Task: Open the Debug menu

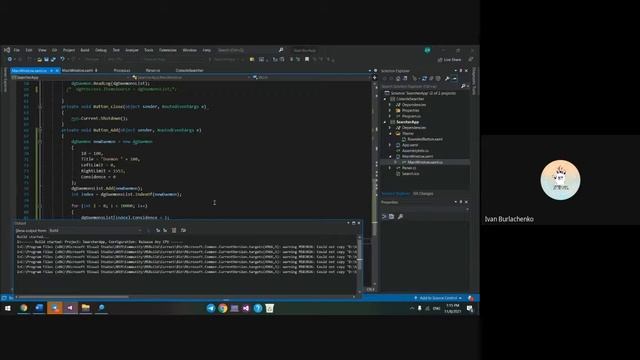Action: pos(101,50)
